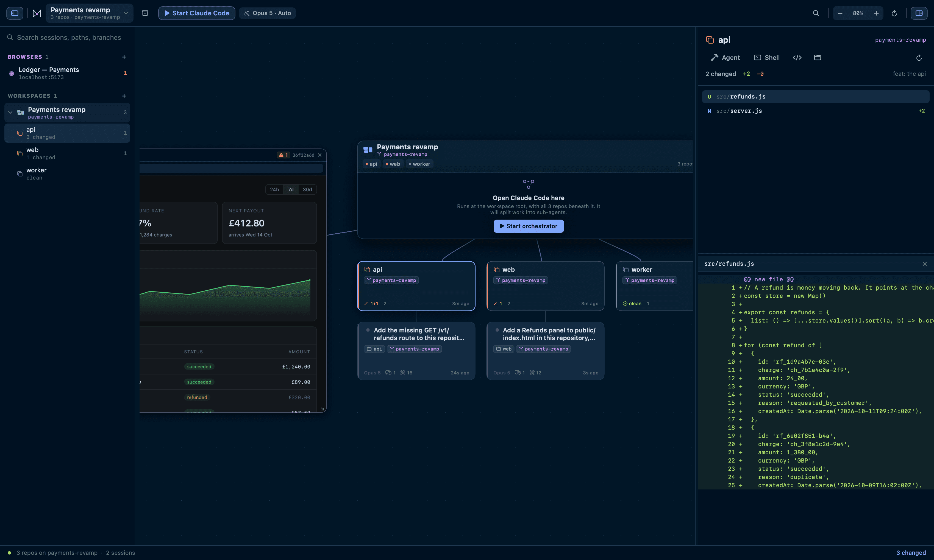Image resolution: width=934 pixels, height=560 pixels.
Task: Open the Ledger — Payments browser entry
Action: (67, 73)
